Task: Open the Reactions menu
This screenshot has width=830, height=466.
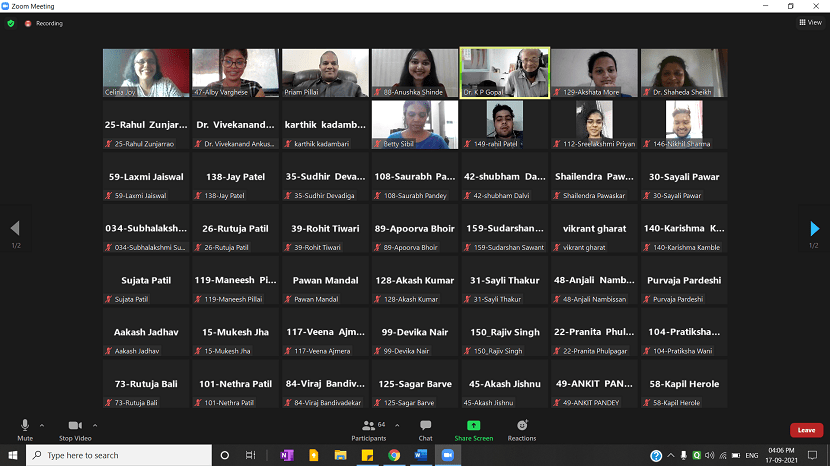Action: [521, 427]
